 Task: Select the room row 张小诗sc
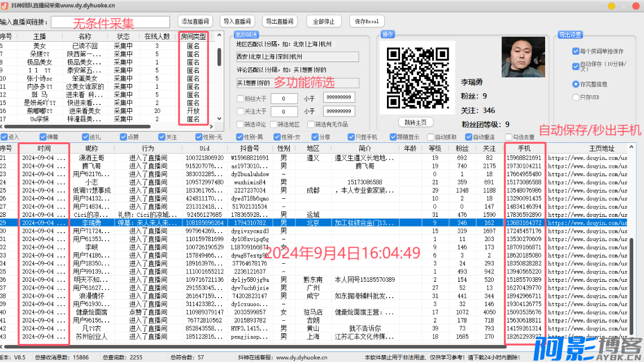(107, 78)
